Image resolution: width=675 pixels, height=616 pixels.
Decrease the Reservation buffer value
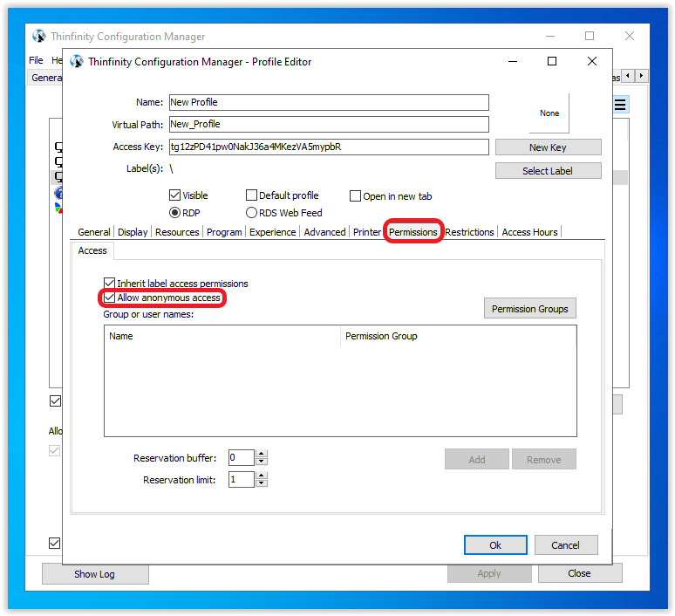262,462
